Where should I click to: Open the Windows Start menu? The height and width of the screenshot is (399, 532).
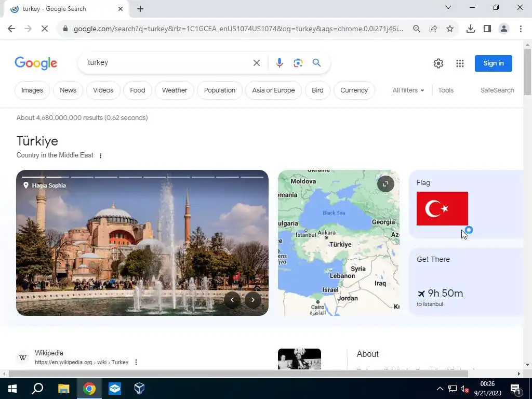12,389
